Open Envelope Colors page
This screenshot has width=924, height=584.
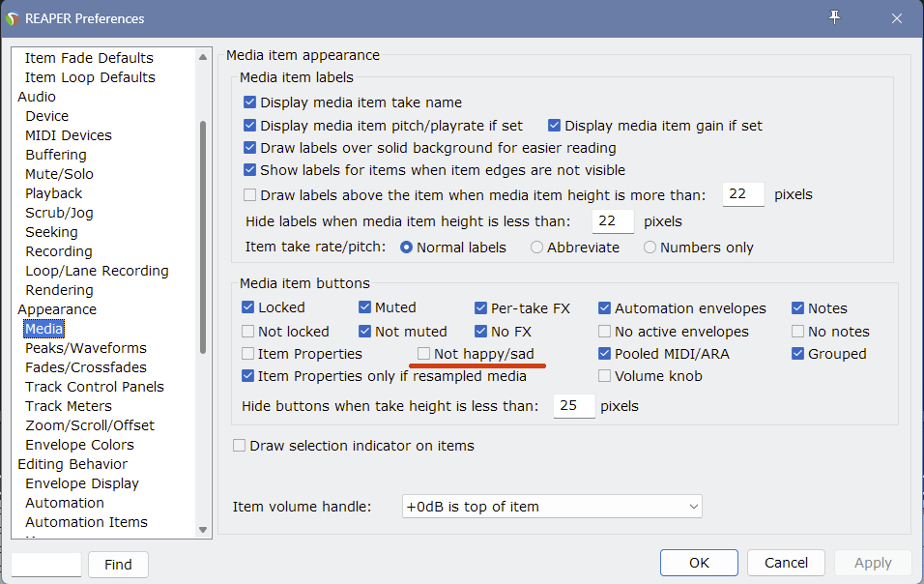pyautogui.click(x=79, y=445)
